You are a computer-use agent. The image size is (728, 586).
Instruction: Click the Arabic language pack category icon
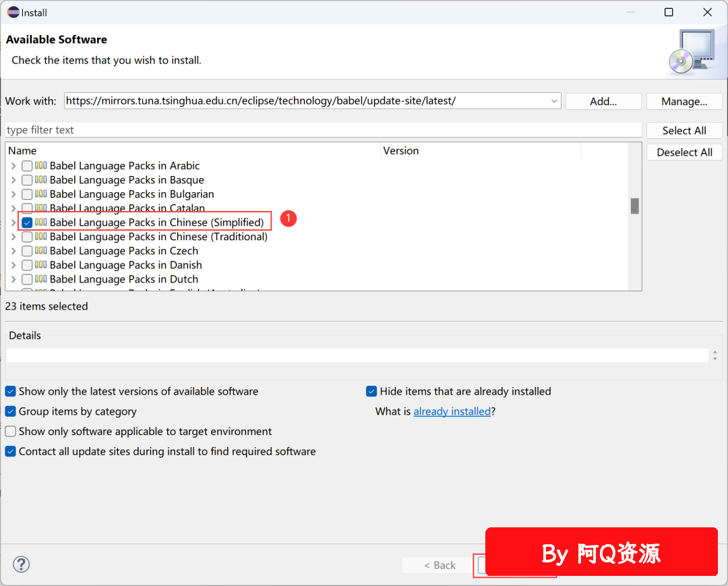[x=41, y=165]
